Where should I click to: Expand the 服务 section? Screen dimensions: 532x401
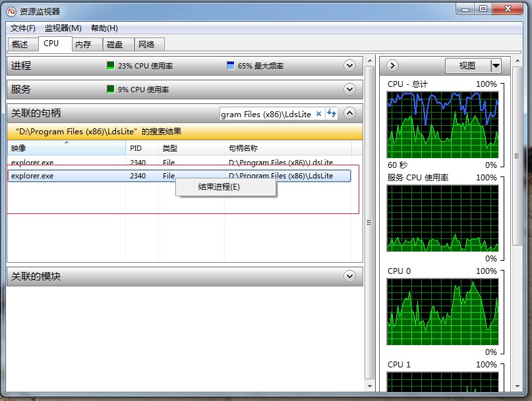click(x=349, y=89)
